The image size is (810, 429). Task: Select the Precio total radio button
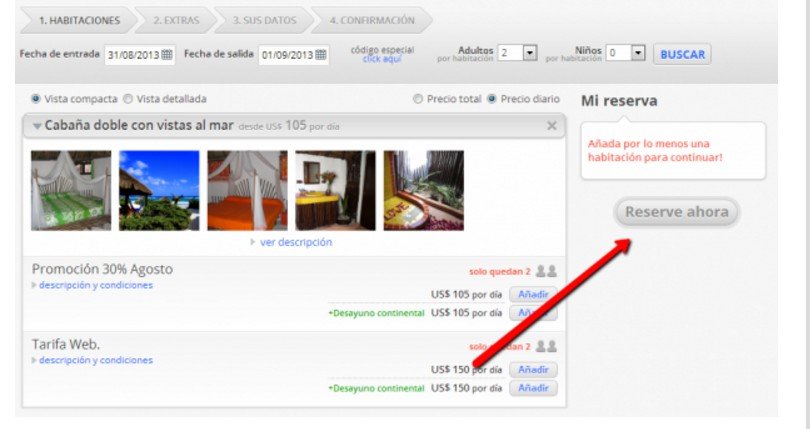[x=419, y=99]
